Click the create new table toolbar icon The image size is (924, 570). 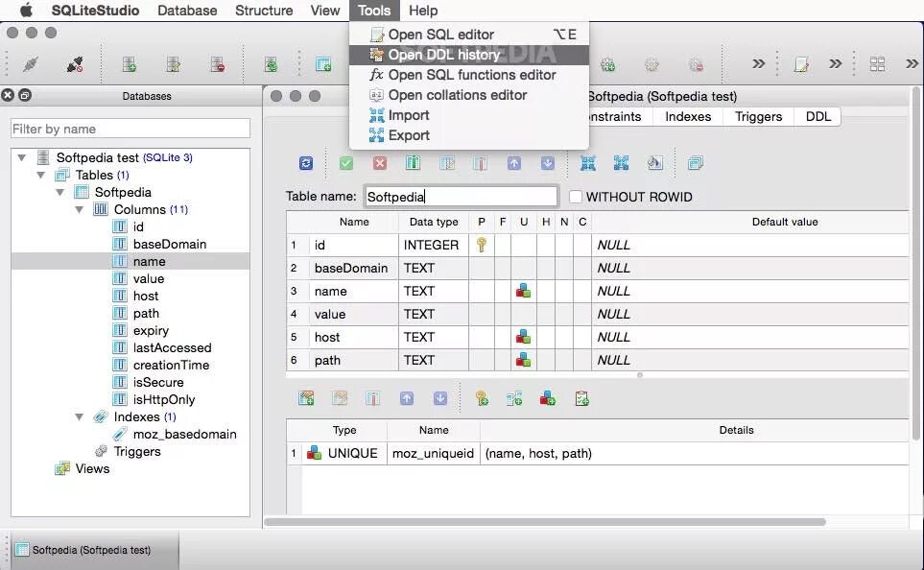[x=323, y=63]
